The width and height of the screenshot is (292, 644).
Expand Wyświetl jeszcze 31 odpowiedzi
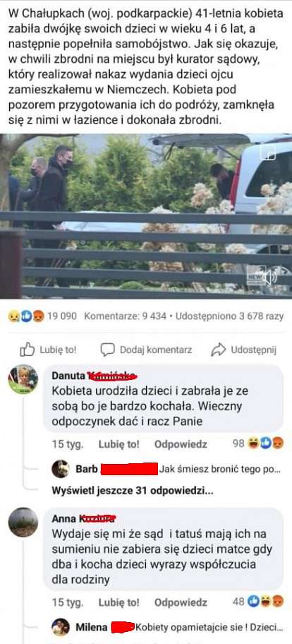133,490
